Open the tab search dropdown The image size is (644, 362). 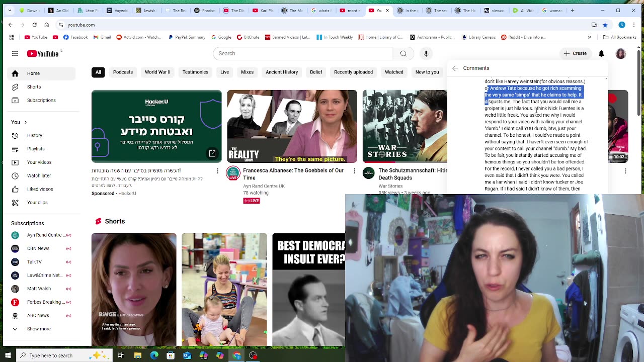point(11,11)
